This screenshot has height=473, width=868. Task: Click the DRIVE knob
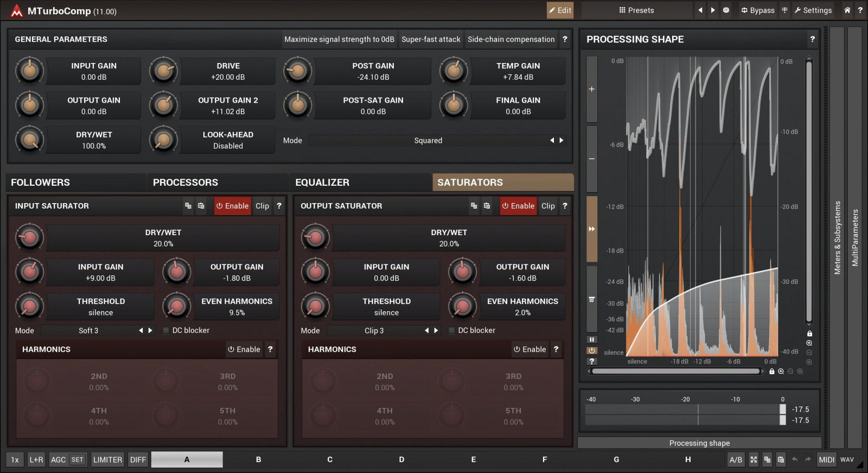[163, 71]
